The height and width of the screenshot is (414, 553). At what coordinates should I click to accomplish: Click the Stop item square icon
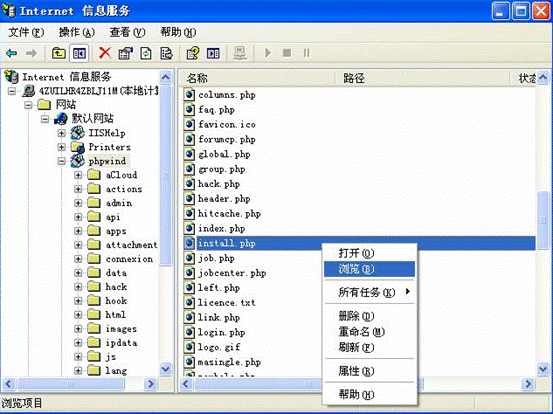tap(287, 53)
